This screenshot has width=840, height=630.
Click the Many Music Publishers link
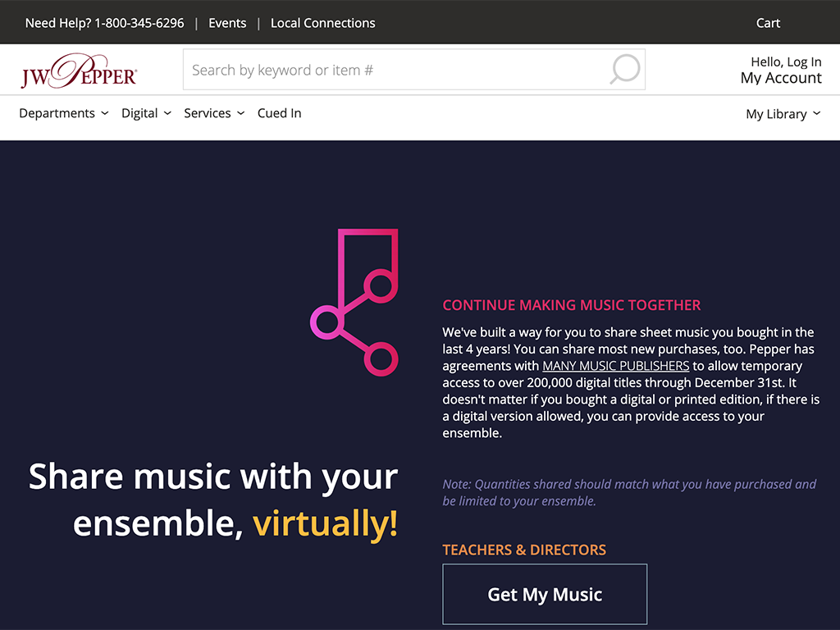point(615,366)
